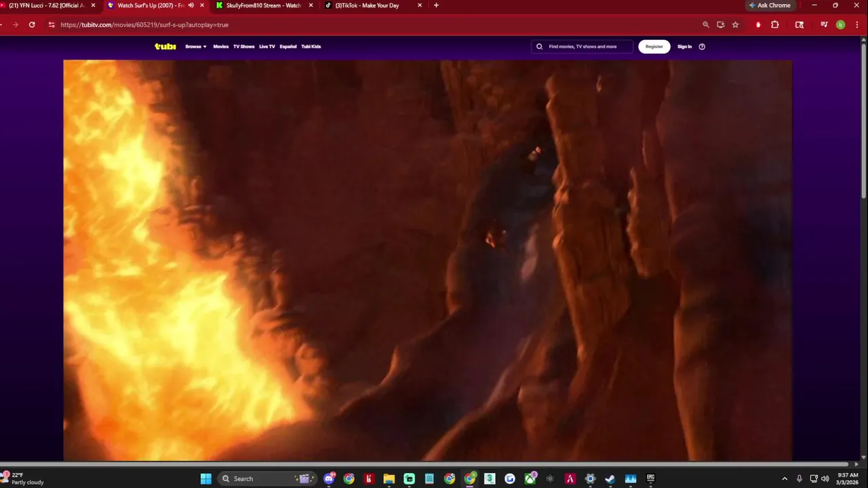Close the SkullyFrom810 Stream tab
The width and height of the screenshot is (868, 488).
(311, 5)
